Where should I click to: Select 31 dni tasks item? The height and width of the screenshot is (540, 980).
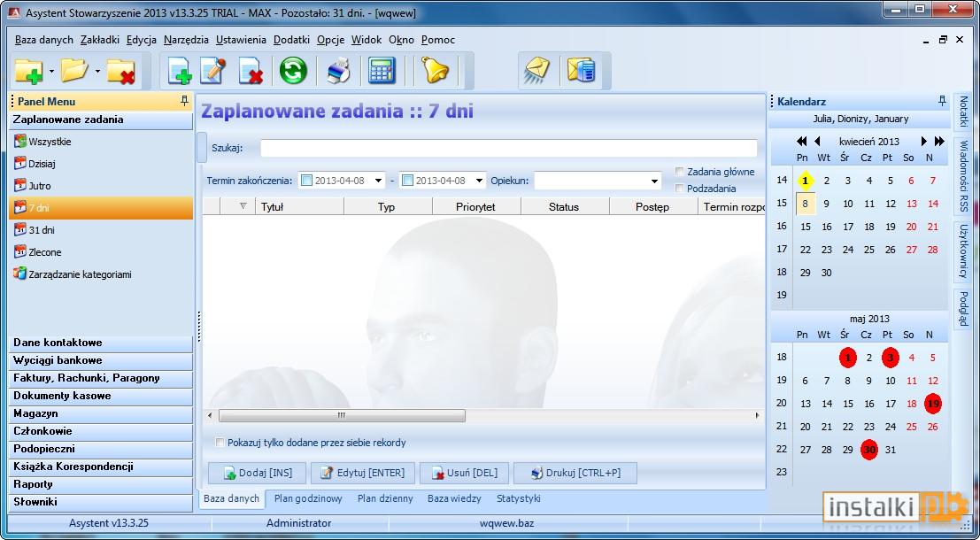tap(35, 230)
